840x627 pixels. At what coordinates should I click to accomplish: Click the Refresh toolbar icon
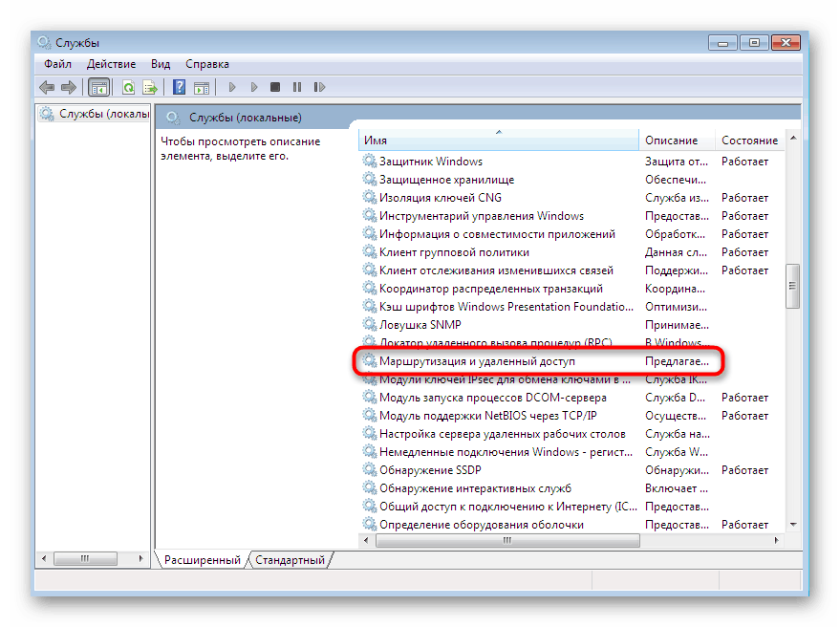click(x=129, y=87)
